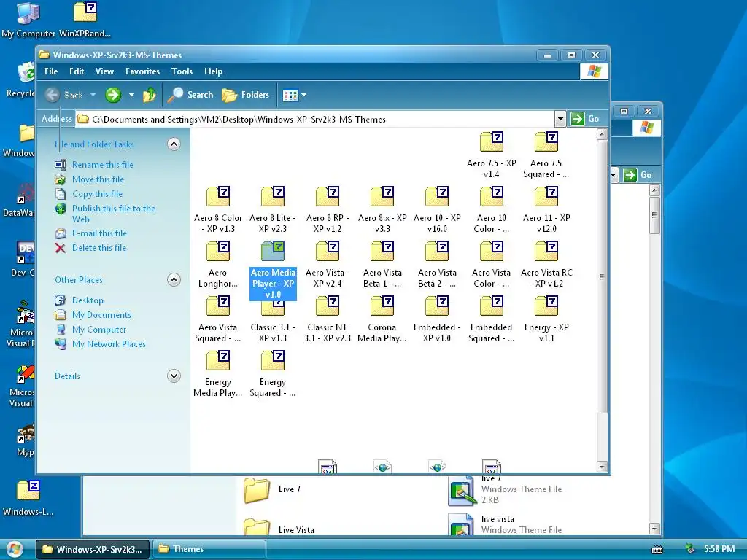Select Classic NT 3.1 - XP v2.3 file
Screen dimensions: 747x560
(x=328, y=318)
